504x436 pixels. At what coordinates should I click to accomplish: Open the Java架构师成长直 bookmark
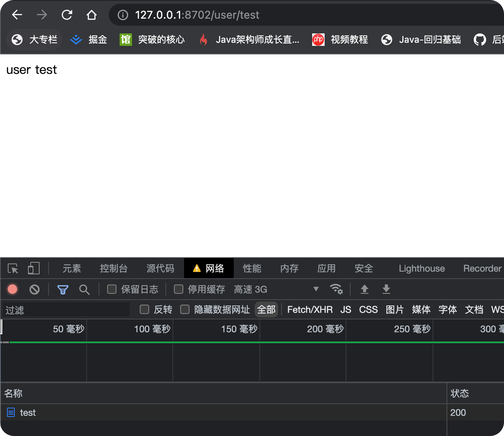(249, 39)
